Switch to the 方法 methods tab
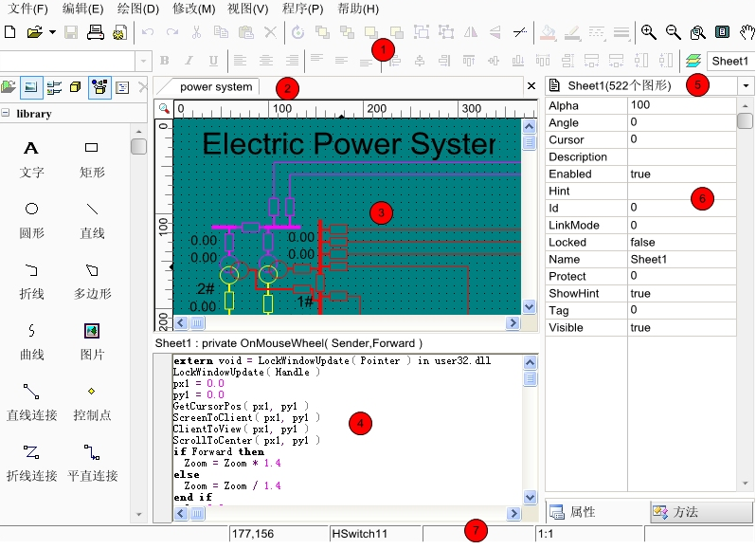 tap(700, 511)
